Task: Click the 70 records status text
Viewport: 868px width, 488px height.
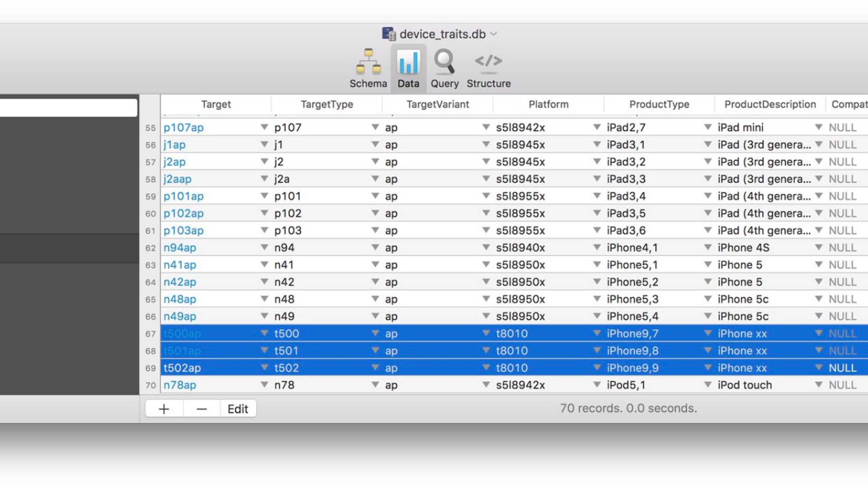Action: coord(628,408)
